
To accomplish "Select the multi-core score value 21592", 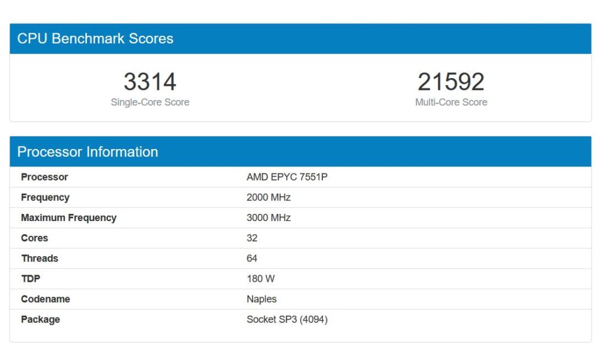I will point(451,82).
